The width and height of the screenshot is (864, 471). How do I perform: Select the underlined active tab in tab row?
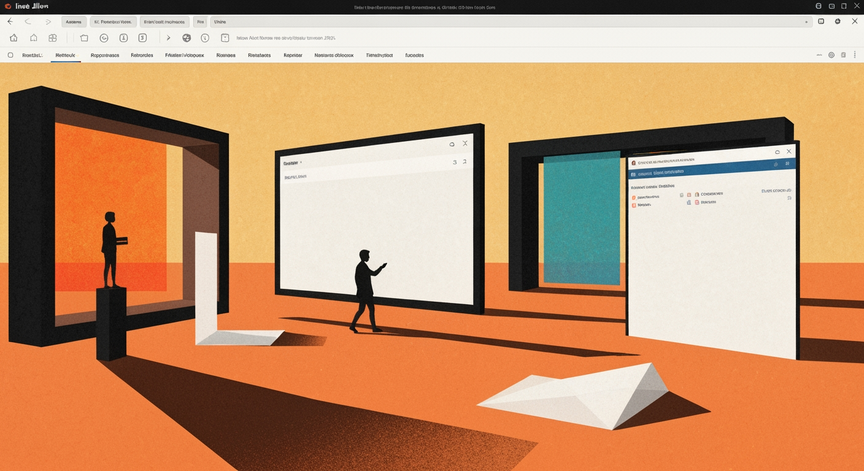(x=66, y=56)
